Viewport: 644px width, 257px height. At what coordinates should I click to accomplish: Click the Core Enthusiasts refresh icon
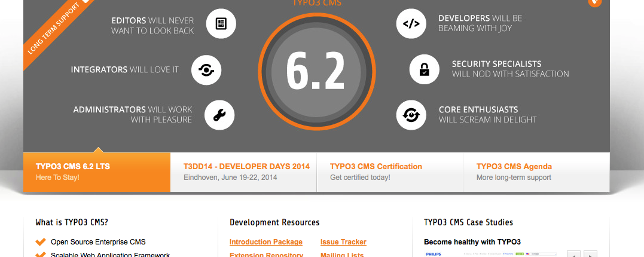click(411, 115)
